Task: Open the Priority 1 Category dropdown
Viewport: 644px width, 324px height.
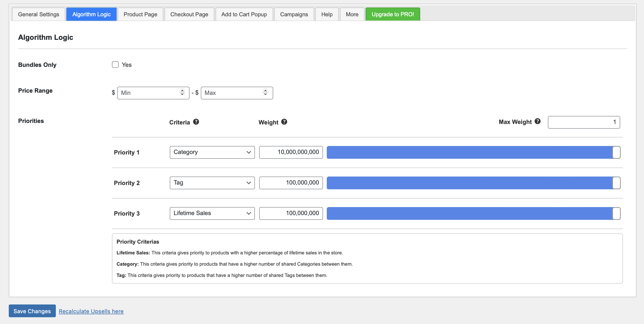Action: [x=212, y=152]
